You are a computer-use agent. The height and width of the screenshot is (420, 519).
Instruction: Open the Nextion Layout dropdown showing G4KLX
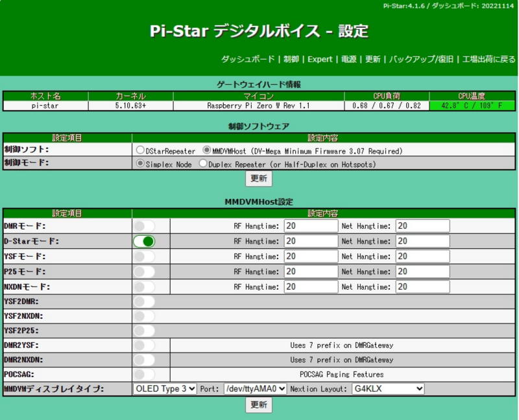tap(388, 389)
